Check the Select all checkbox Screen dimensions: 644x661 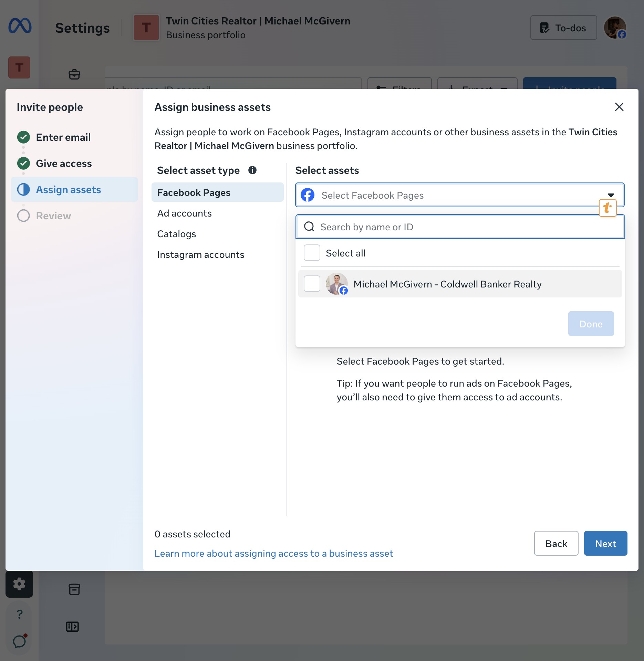pyautogui.click(x=312, y=253)
